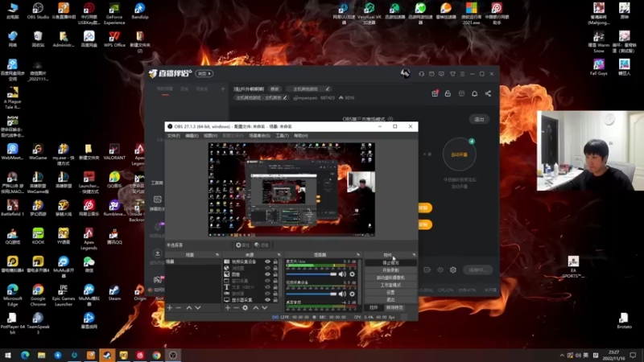Open the Windows Start menu
Image resolution: width=644 pixels, height=362 pixels.
tap(8, 355)
